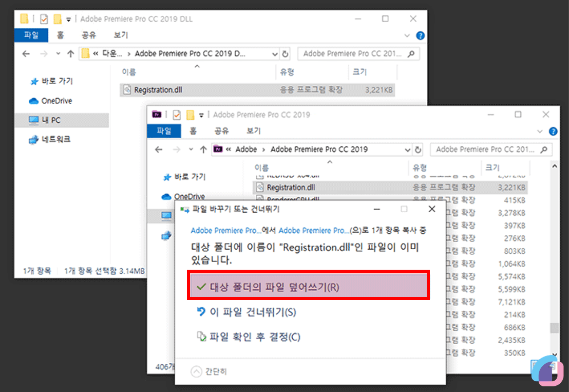This screenshot has height=392, width=569.
Task: Expand address history in DLL window
Action: click(x=275, y=54)
